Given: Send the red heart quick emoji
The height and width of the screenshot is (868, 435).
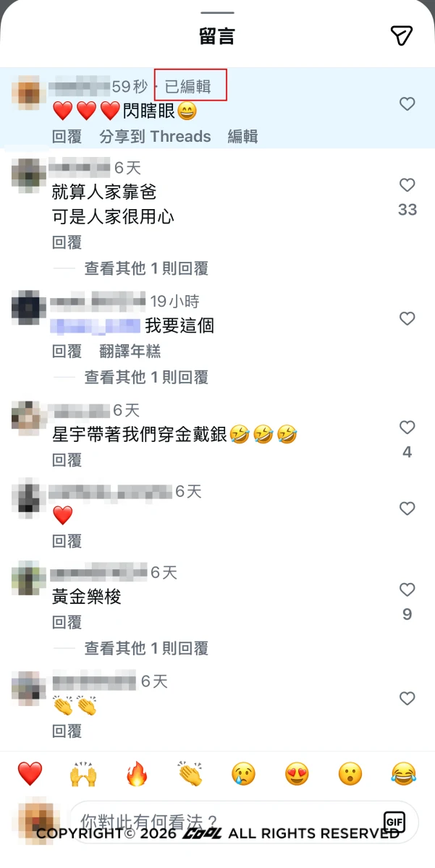Looking at the screenshot, I should pos(30,774).
